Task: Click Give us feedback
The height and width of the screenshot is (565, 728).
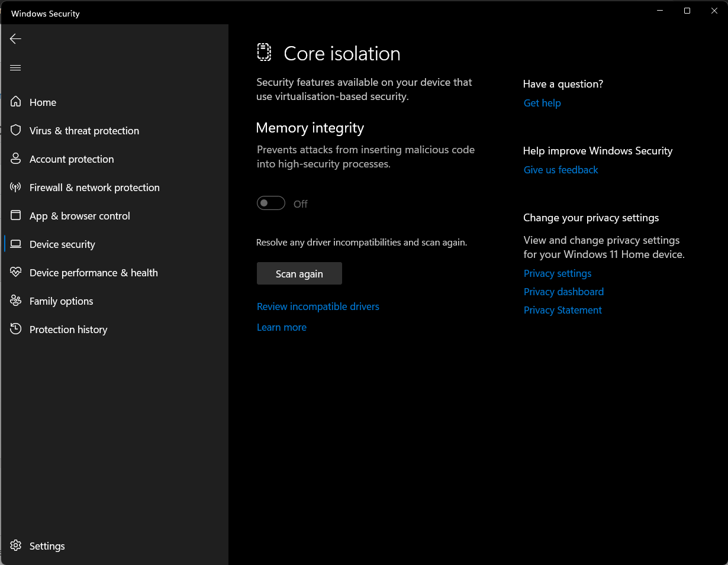Action: click(x=561, y=170)
